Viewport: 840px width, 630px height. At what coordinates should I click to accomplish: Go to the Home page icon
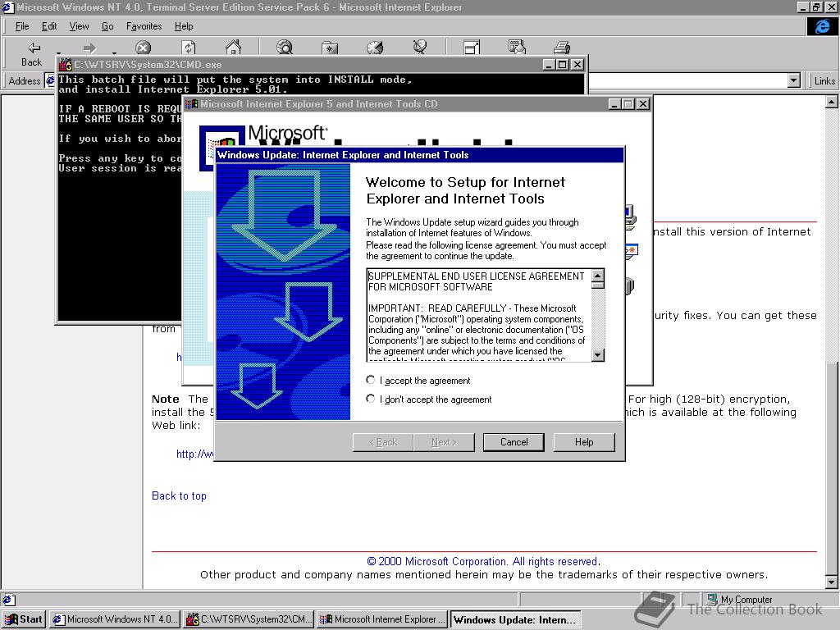click(x=233, y=47)
